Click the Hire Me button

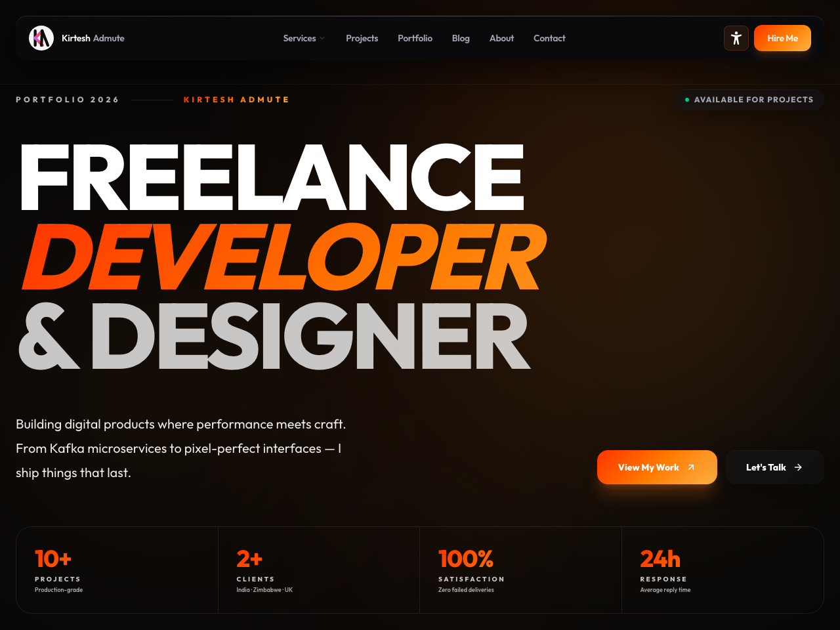point(782,38)
